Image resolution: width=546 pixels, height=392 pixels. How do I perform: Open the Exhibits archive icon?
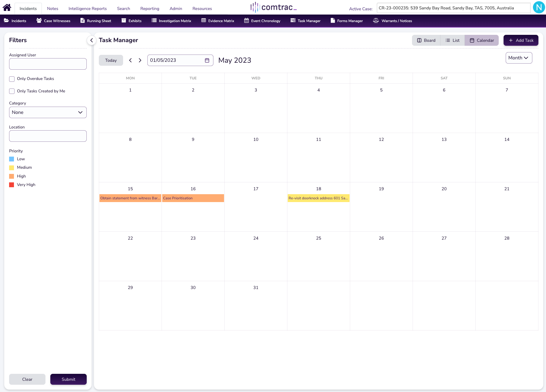(124, 21)
